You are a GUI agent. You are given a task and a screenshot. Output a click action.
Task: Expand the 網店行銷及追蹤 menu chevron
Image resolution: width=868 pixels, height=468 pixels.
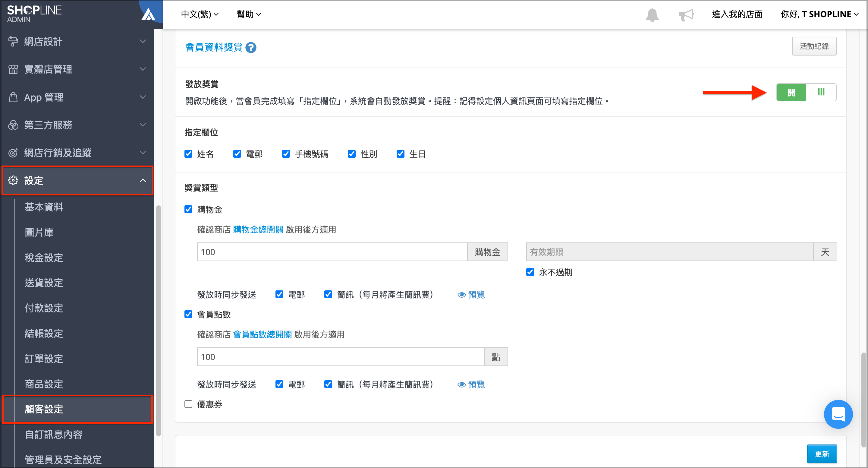[x=143, y=153]
